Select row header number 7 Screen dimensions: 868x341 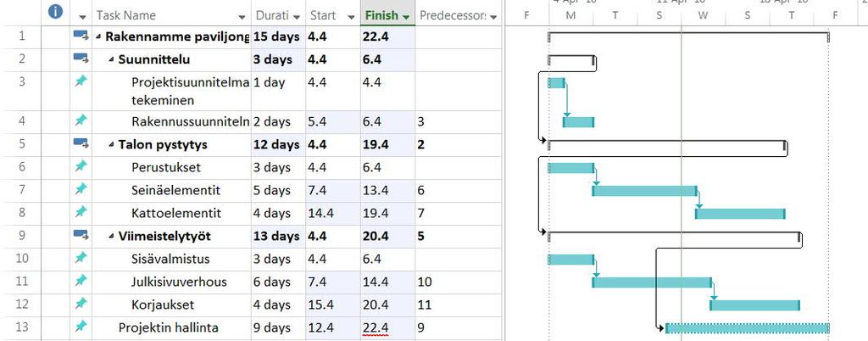tap(21, 190)
